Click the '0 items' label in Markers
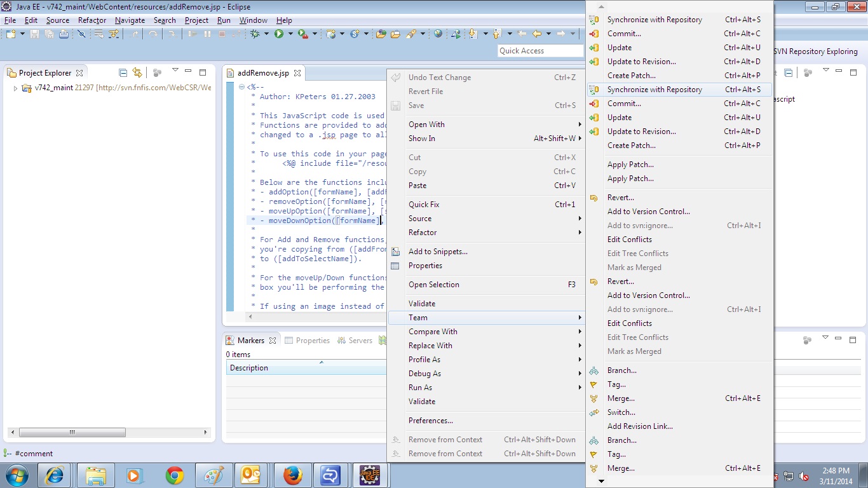 238,355
